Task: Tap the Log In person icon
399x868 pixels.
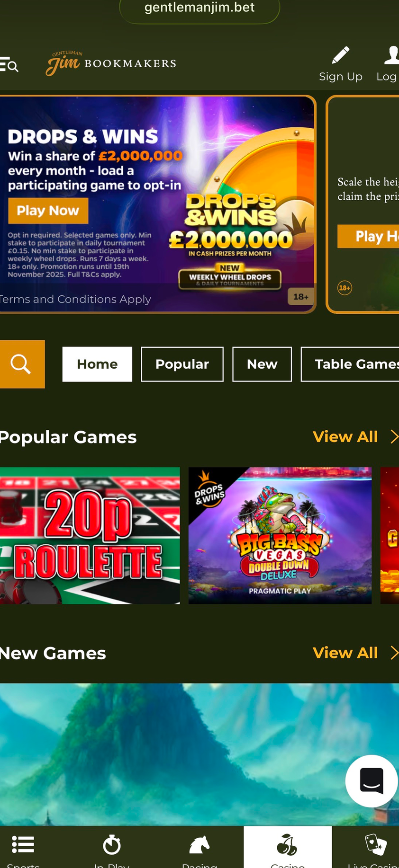Action: tap(391, 55)
